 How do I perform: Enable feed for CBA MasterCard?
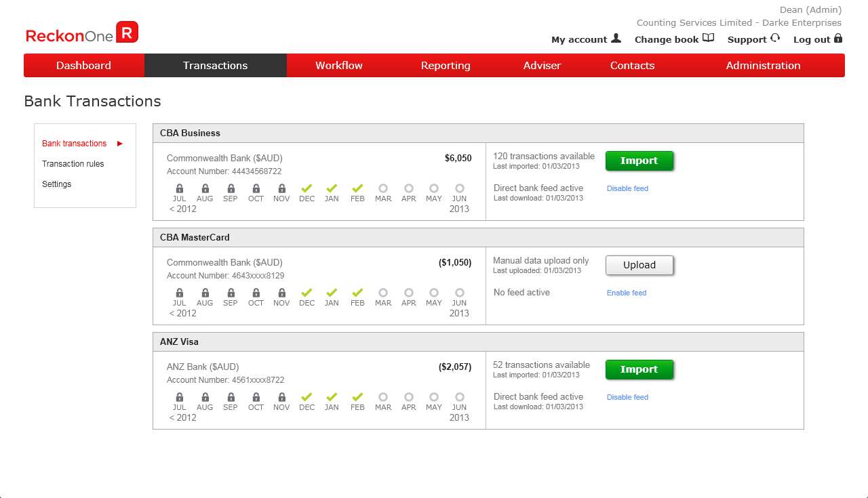pos(627,293)
